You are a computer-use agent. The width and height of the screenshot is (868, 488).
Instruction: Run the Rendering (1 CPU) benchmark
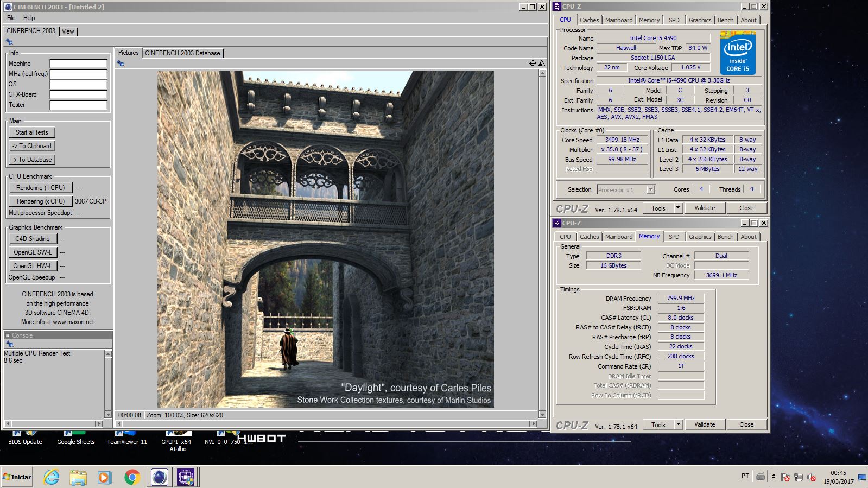click(40, 188)
